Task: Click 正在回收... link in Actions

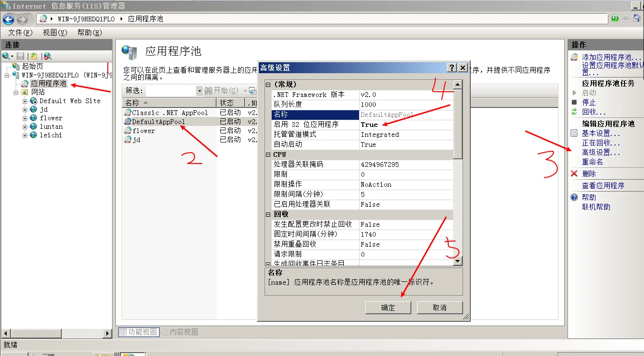Action: click(x=601, y=143)
